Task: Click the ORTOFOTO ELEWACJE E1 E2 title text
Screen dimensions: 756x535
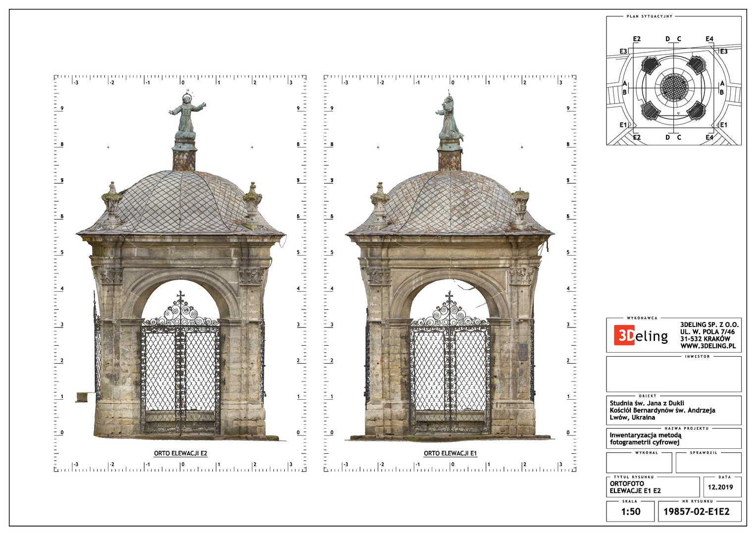Action: [635, 487]
